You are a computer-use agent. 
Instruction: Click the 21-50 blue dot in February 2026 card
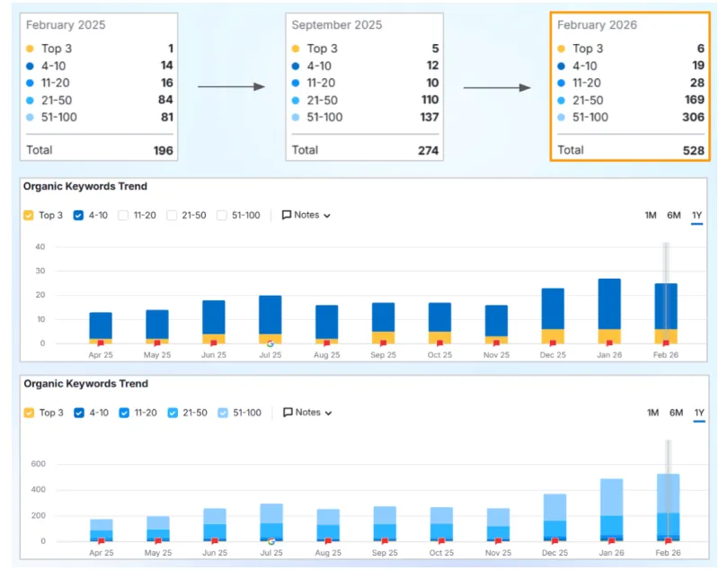point(561,100)
